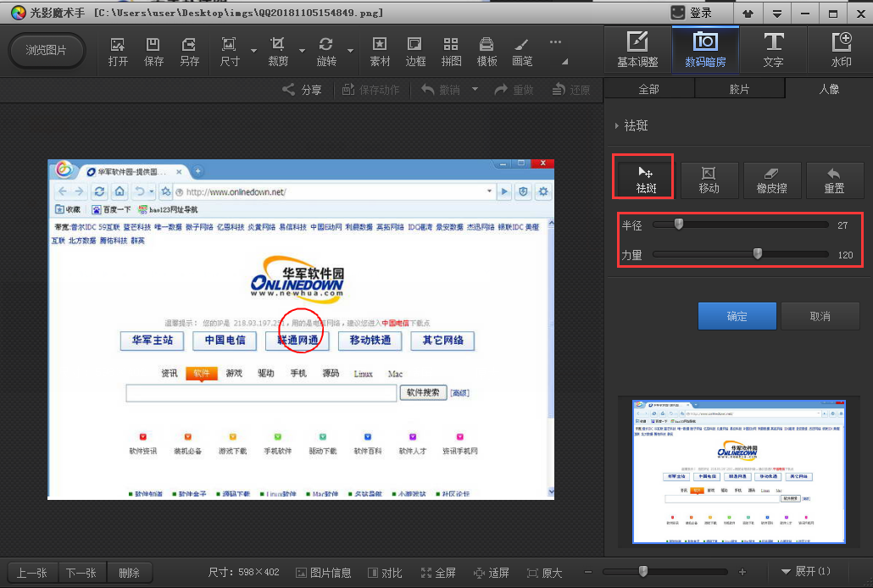Screen dimensions: 873x588
Task: Open the 拼图 (Collage) tool
Action: pos(451,51)
